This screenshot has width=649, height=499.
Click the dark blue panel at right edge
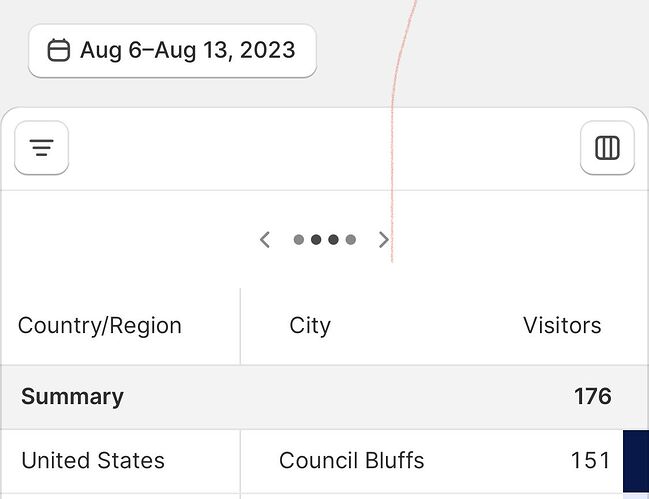636,462
